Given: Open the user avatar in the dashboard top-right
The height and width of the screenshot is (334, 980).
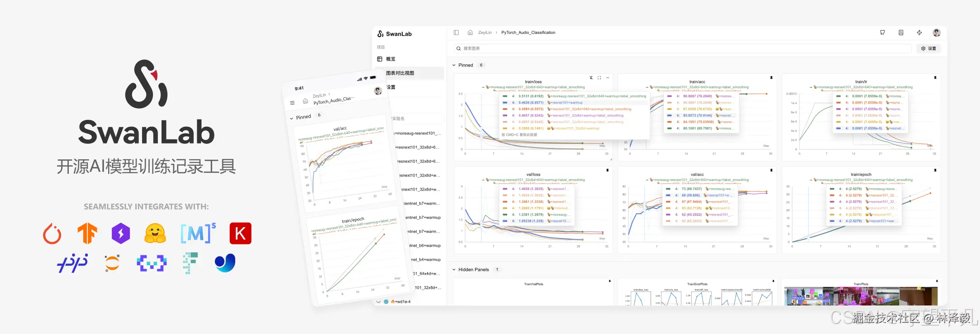Looking at the screenshot, I should 937,33.
